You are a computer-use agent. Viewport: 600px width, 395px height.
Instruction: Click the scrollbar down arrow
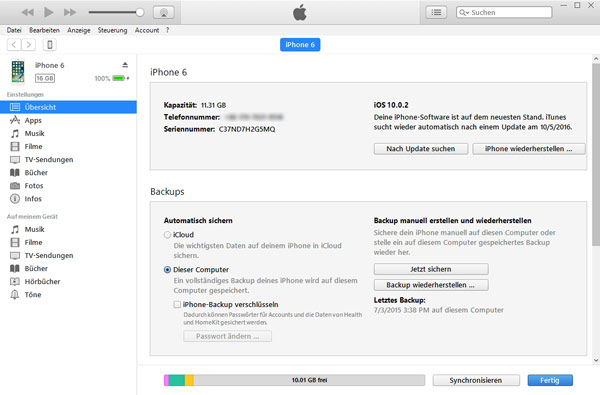pos(596,360)
